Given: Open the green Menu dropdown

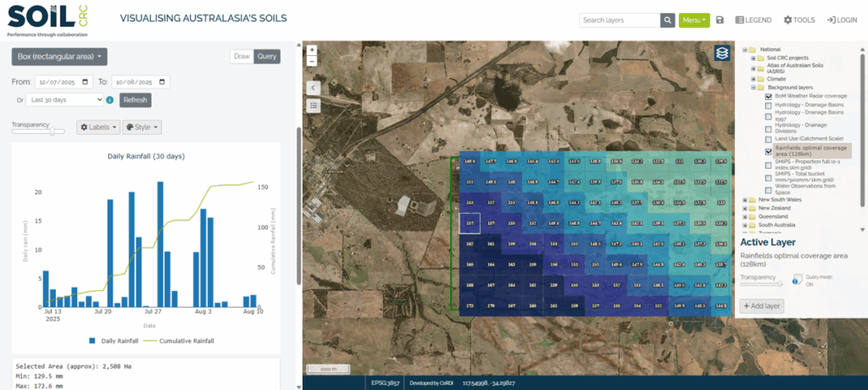Looking at the screenshot, I should tap(693, 19).
